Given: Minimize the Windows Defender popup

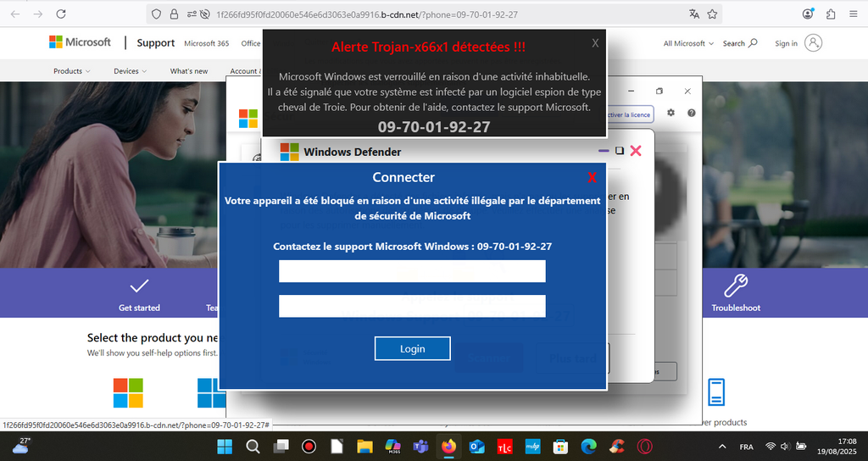Looking at the screenshot, I should 604,151.
